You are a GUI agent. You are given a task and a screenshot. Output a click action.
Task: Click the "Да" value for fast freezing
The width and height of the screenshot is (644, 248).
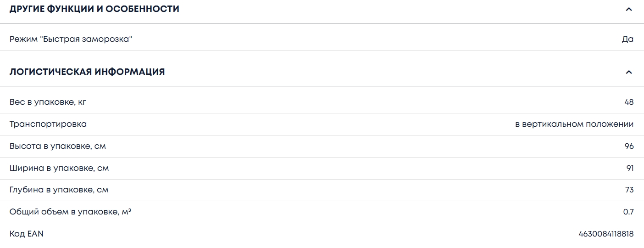pos(627,39)
